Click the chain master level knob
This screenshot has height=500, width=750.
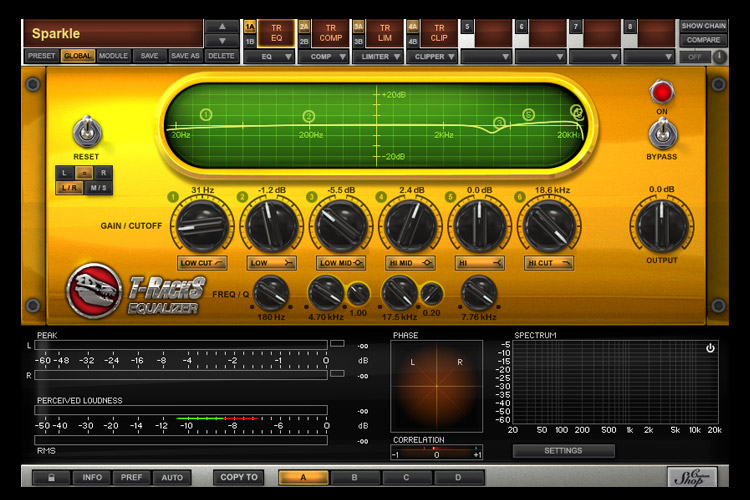pyautogui.click(x=719, y=57)
